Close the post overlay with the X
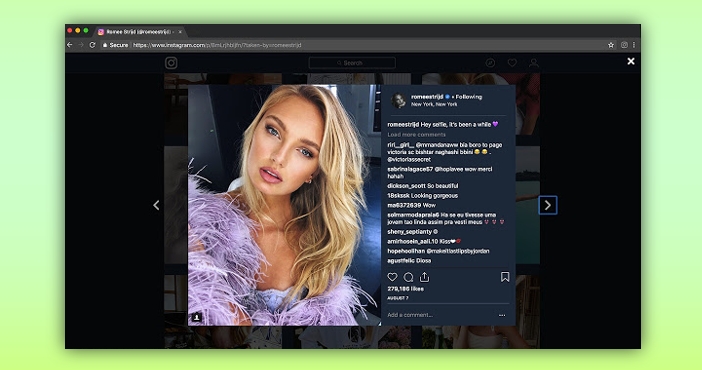 point(631,61)
